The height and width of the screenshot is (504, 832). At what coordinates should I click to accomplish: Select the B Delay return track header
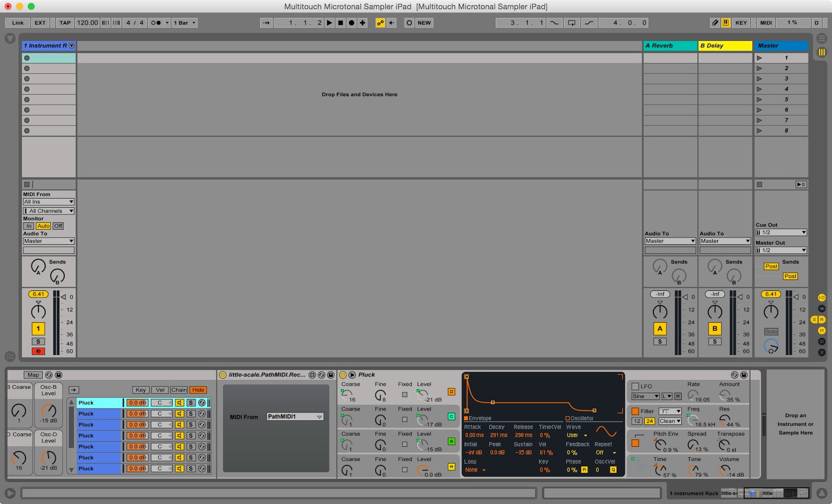coord(725,46)
